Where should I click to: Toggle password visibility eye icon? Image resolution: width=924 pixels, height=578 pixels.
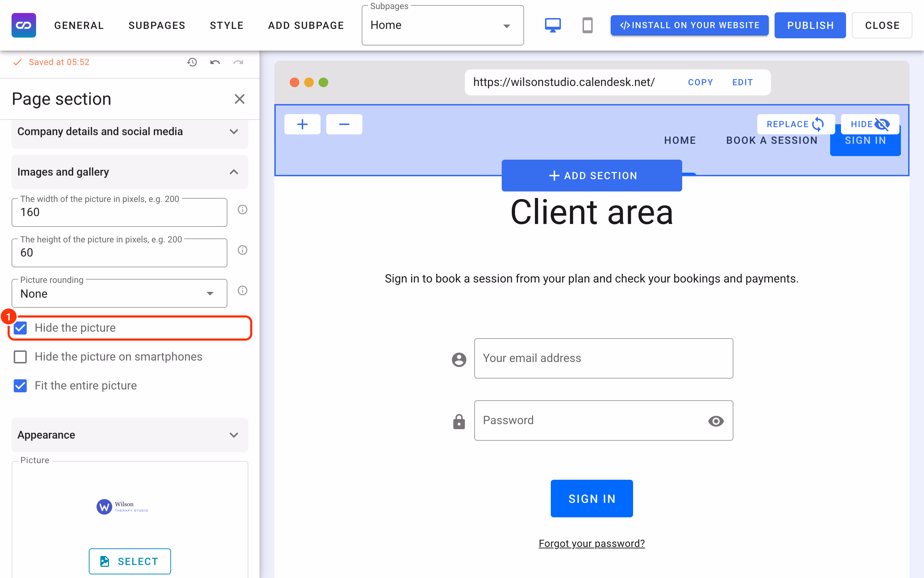coord(716,421)
